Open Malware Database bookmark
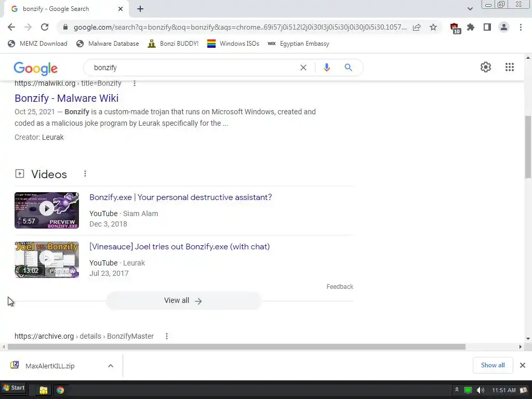 click(108, 44)
